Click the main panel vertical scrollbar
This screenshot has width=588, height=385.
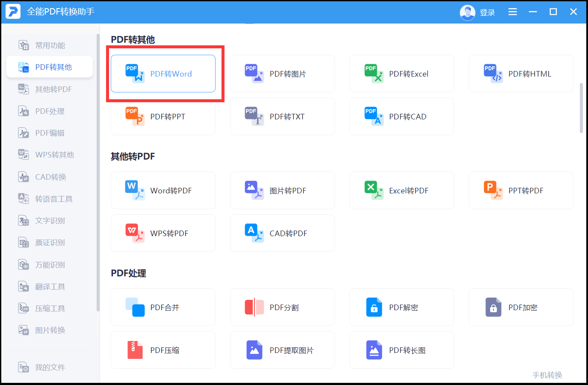[x=581, y=108]
